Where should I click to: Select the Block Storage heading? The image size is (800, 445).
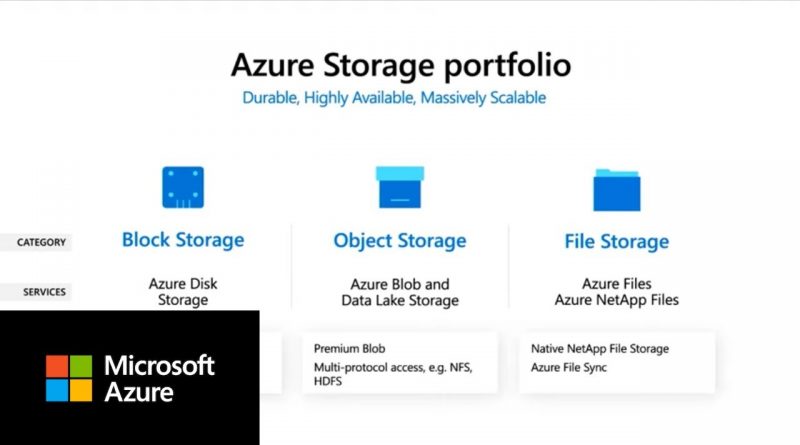tap(183, 240)
